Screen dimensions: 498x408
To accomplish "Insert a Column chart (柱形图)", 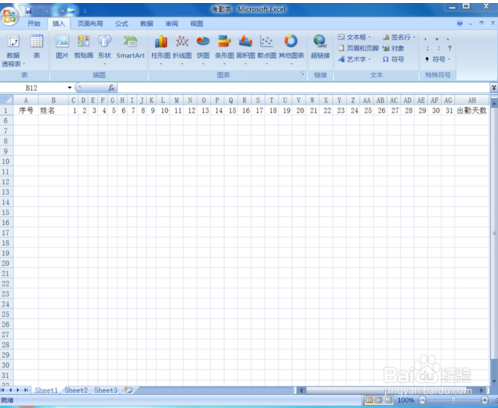I will tap(161, 49).
